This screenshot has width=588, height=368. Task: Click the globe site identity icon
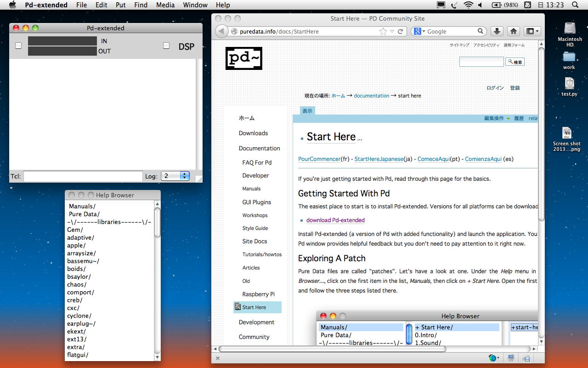(234, 32)
